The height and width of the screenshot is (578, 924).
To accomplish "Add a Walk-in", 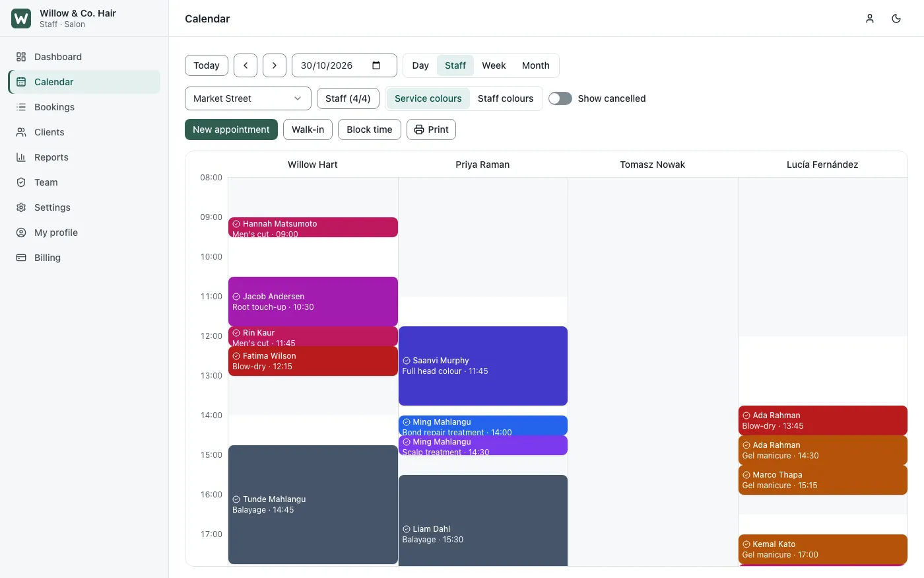I will (308, 129).
